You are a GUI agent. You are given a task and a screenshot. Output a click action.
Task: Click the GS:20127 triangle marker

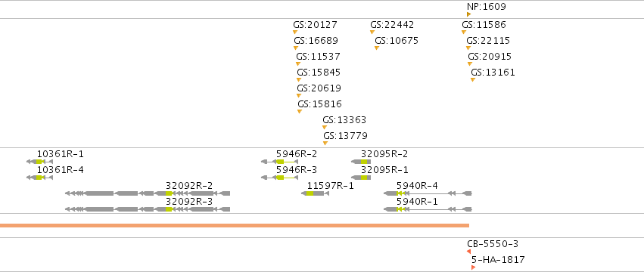(x=295, y=32)
